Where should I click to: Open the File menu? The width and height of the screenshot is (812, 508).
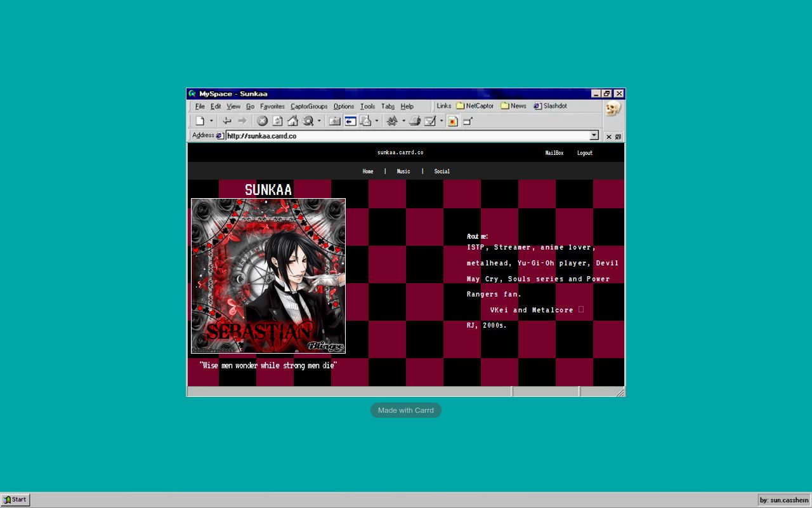tap(200, 106)
